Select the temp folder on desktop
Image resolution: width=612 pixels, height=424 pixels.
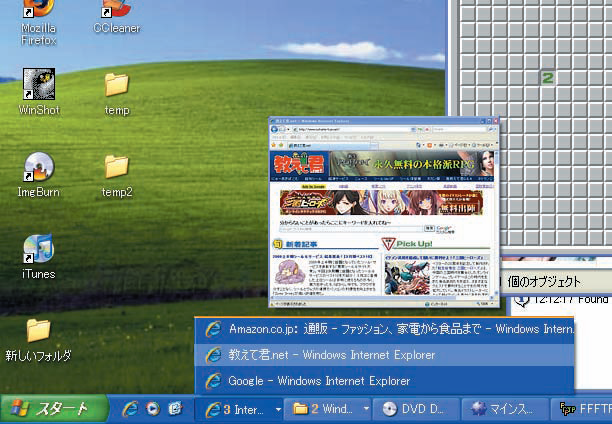[x=117, y=94]
